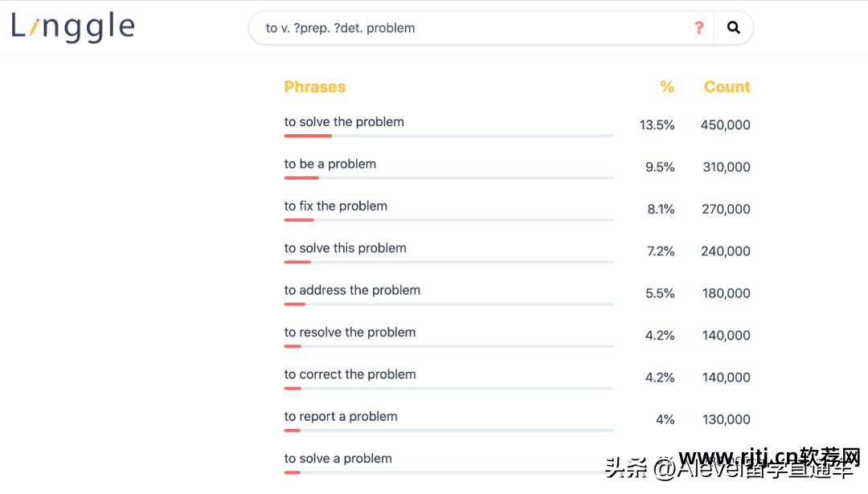Viewport: 868px width, 494px height.
Task: Open the phrase 'to be a problem'
Action: (x=330, y=163)
